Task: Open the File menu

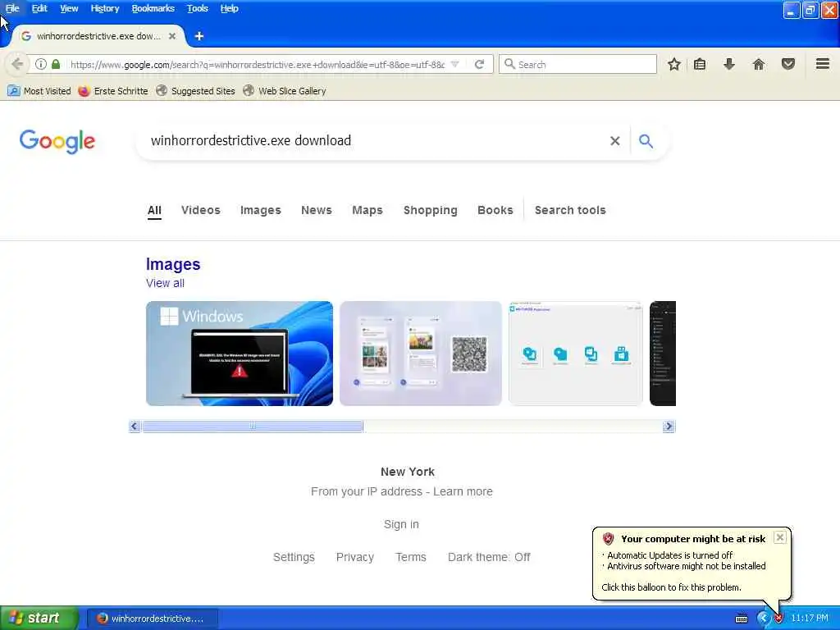Action: tap(12, 8)
